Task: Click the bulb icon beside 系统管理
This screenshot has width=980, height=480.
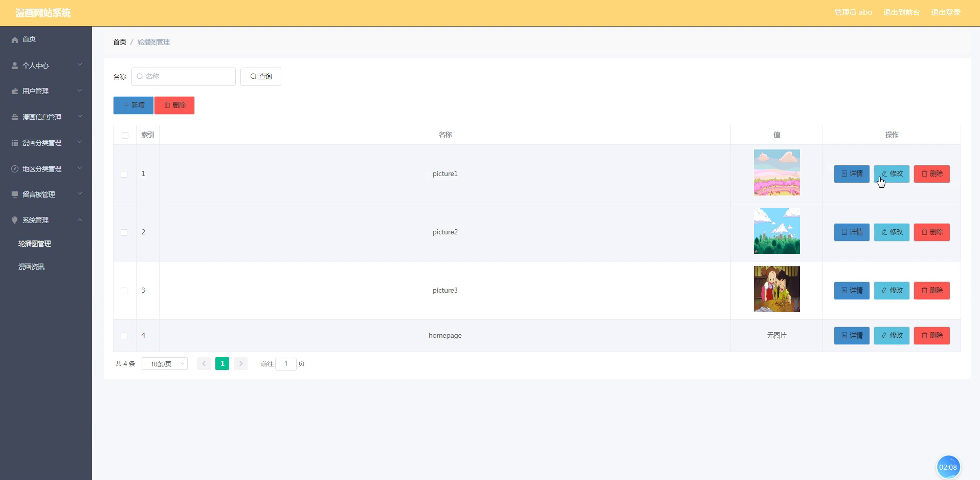Action: (15, 220)
